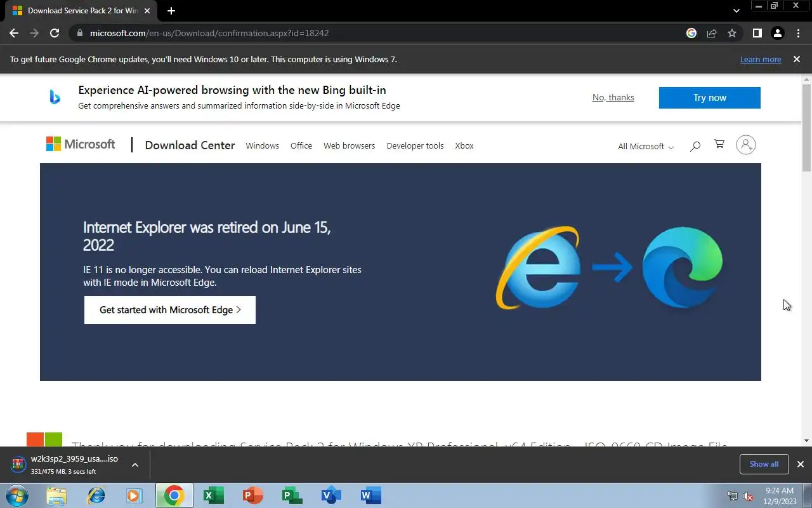This screenshot has height=508, width=812.
Task: Launch Excel from the taskbar
Action: coord(213,495)
